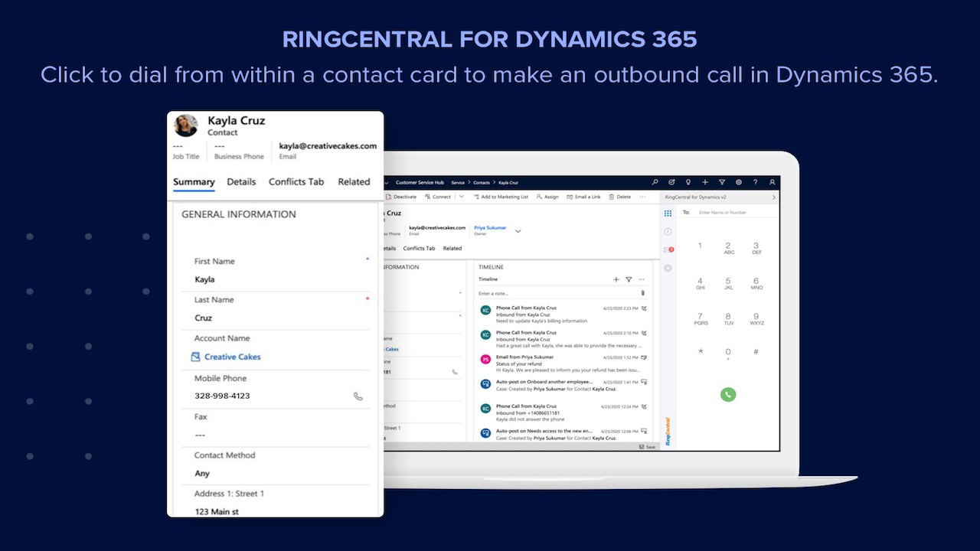This screenshot has width=980, height=551.
Task: Open the settings gear in Dynamics top bar
Action: (739, 182)
